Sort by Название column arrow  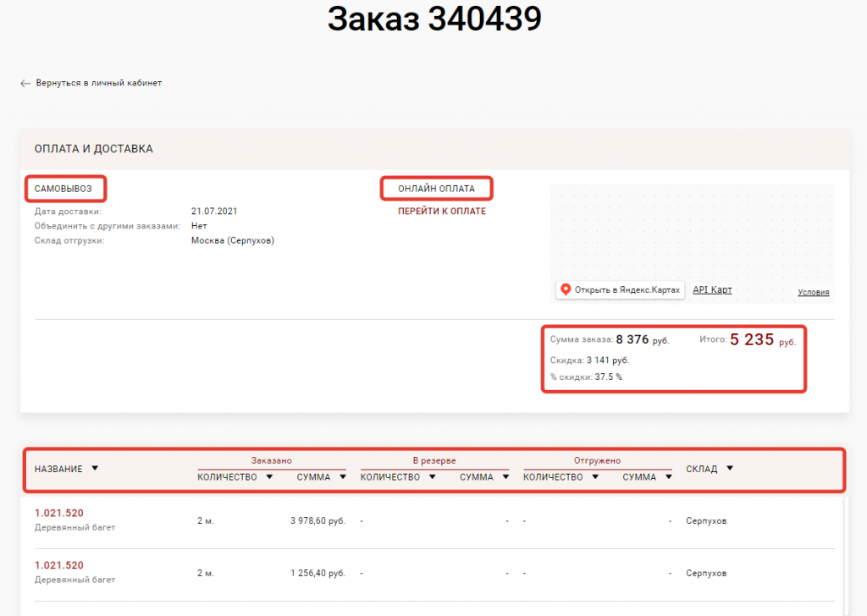click(x=95, y=468)
